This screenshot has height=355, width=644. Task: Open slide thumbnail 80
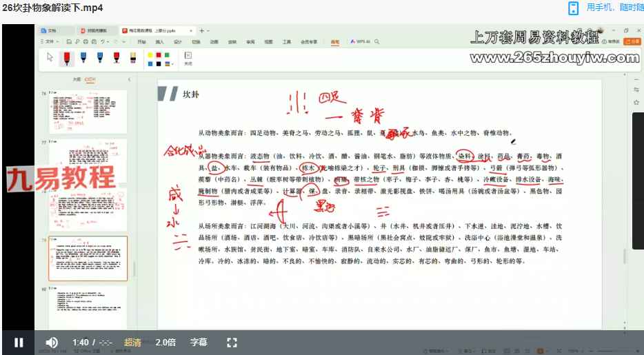pyautogui.click(x=88, y=308)
